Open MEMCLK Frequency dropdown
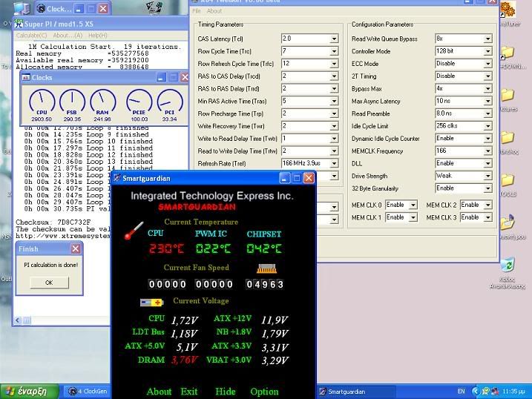This screenshot has width=532, height=399. tap(487, 151)
